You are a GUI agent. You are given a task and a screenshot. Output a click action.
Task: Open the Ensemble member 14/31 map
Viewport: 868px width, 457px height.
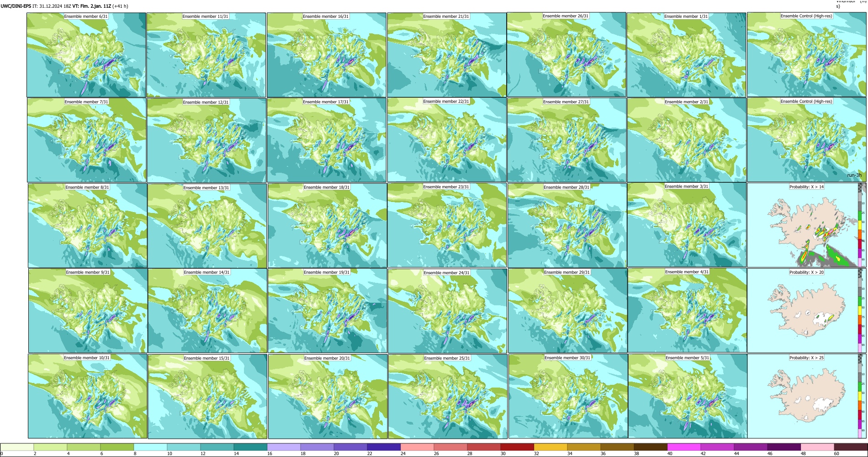[x=207, y=311]
